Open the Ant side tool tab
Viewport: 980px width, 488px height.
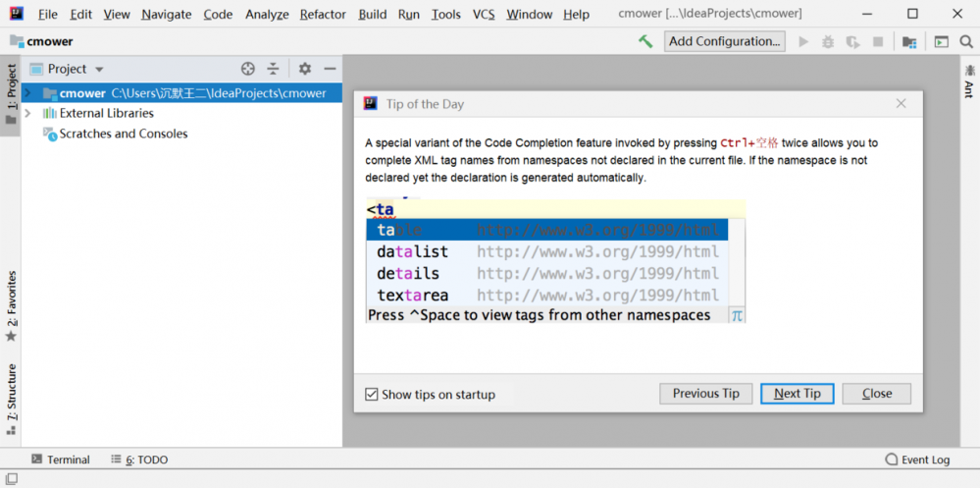969,83
